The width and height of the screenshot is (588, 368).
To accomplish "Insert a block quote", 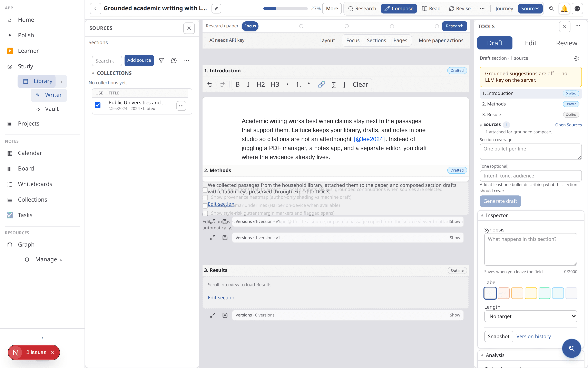I will coord(309,84).
